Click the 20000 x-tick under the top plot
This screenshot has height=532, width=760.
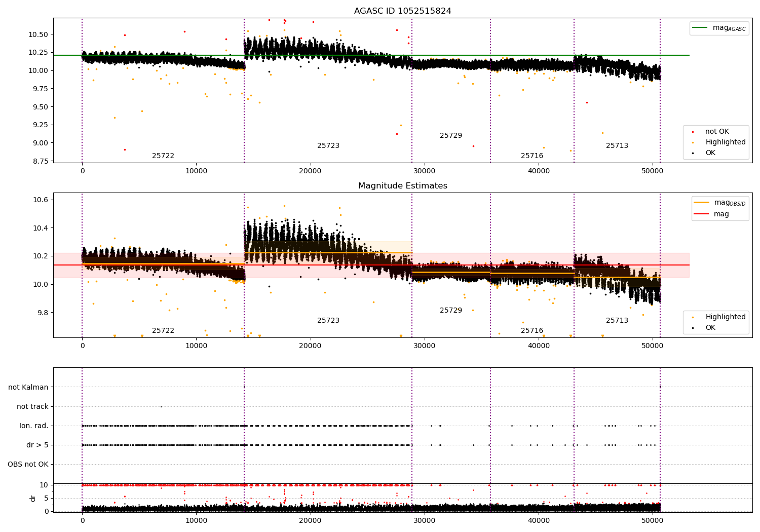tap(311, 171)
